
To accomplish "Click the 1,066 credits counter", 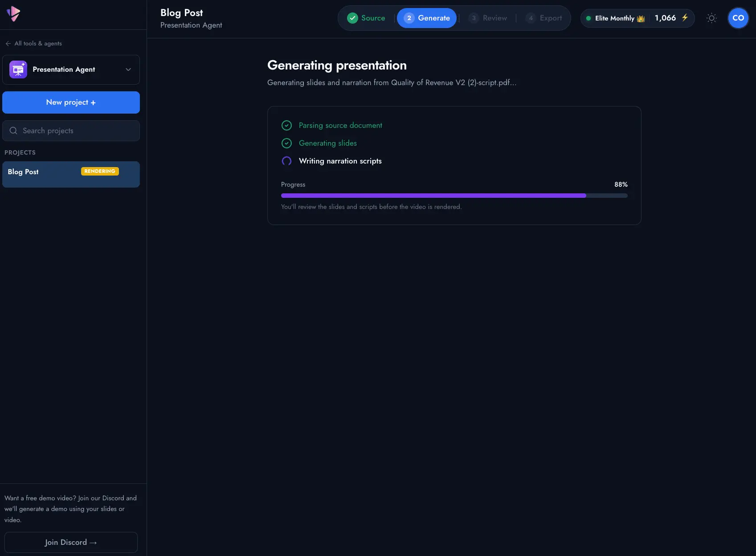I will (x=665, y=18).
